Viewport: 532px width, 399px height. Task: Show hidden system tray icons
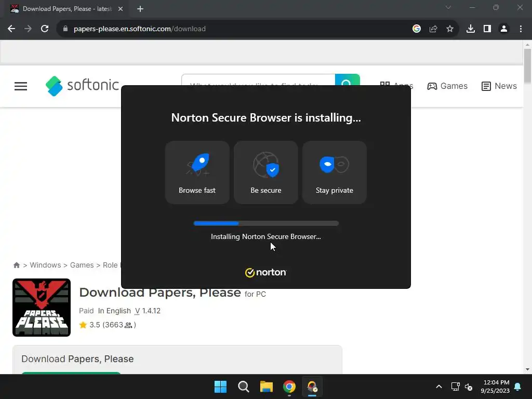pos(438,387)
